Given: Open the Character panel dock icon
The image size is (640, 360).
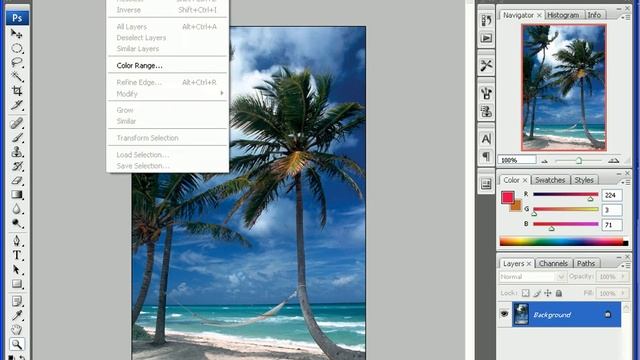Looking at the screenshot, I should point(486,139).
